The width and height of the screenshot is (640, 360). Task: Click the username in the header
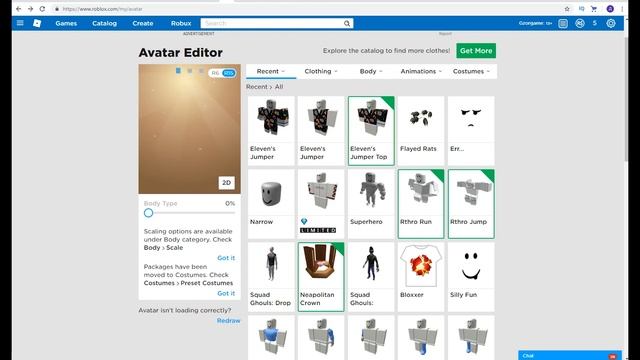click(535, 23)
